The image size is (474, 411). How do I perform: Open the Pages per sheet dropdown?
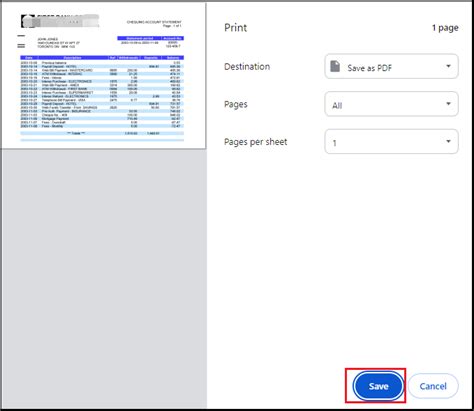tap(391, 142)
